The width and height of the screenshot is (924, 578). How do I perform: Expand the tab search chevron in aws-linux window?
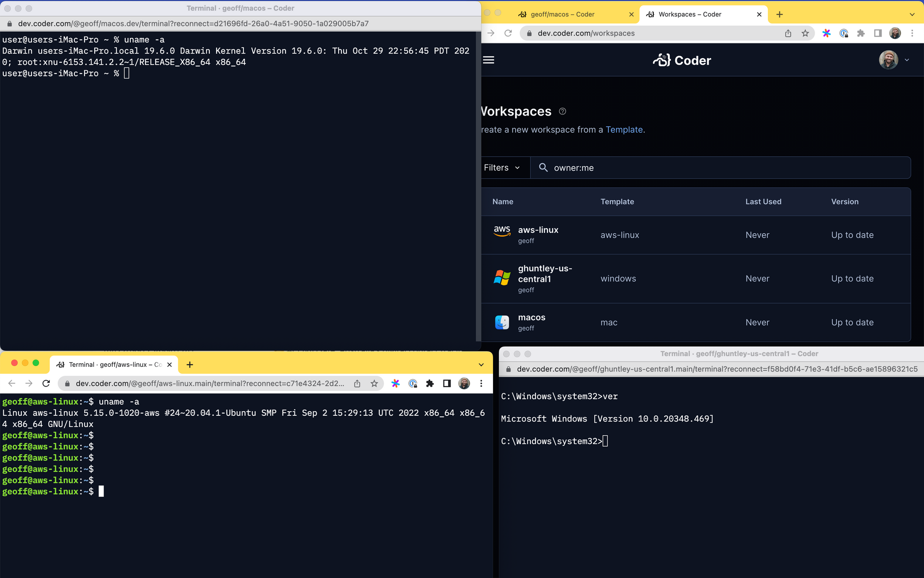(x=481, y=365)
